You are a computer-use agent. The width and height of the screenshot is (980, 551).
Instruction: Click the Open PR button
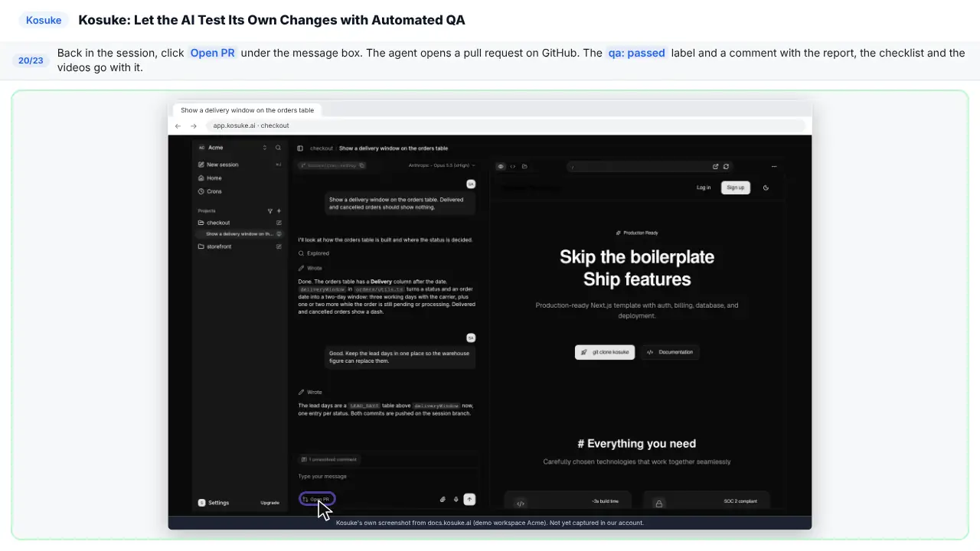pyautogui.click(x=316, y=499)
